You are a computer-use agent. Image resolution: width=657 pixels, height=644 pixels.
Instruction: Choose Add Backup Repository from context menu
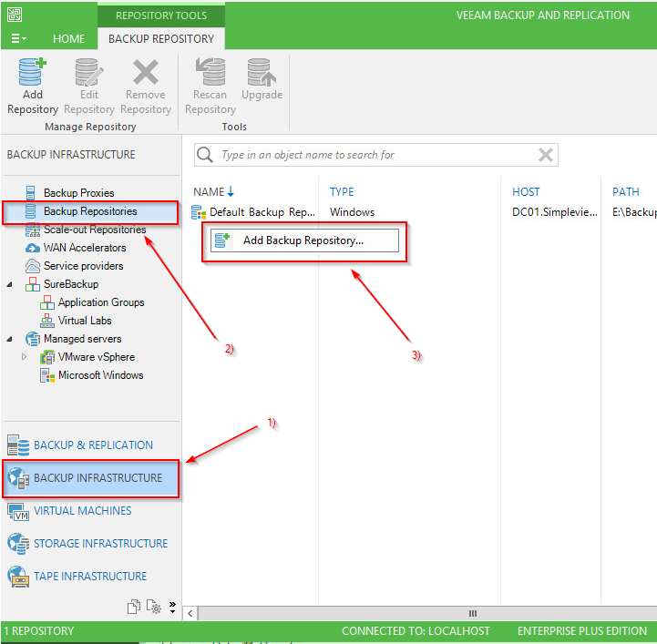pyautogui.click(x=303, y=240)
